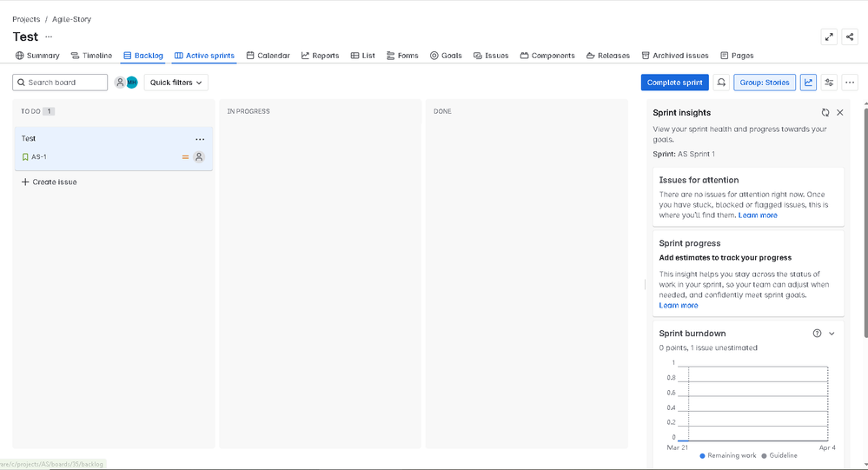Close the Sprint insights panel

840,112
